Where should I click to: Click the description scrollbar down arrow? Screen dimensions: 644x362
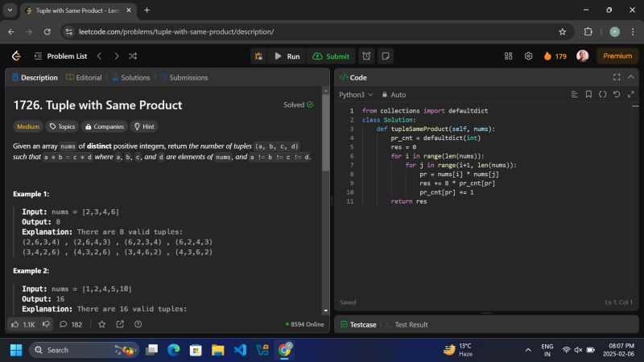tap(326, 311)
